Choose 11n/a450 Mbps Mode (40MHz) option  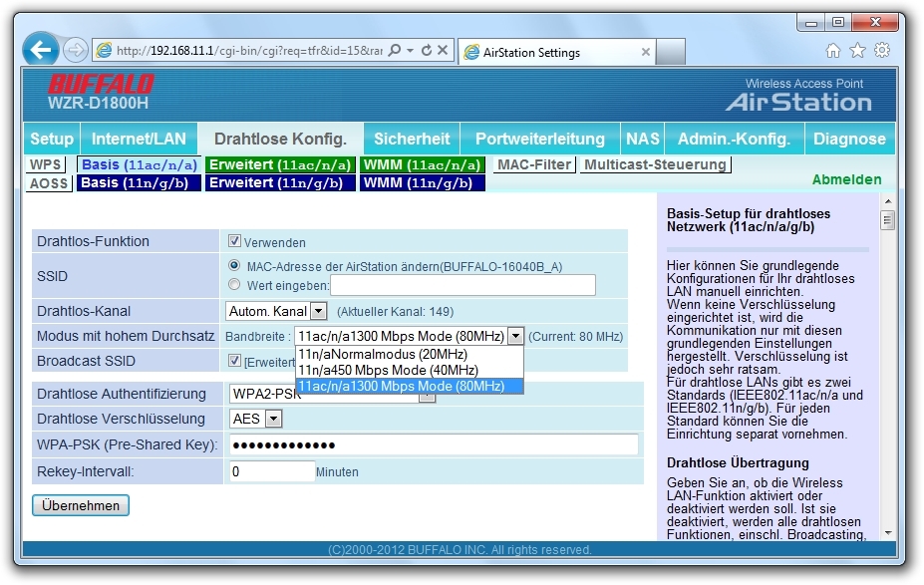[x=409, y=370]
